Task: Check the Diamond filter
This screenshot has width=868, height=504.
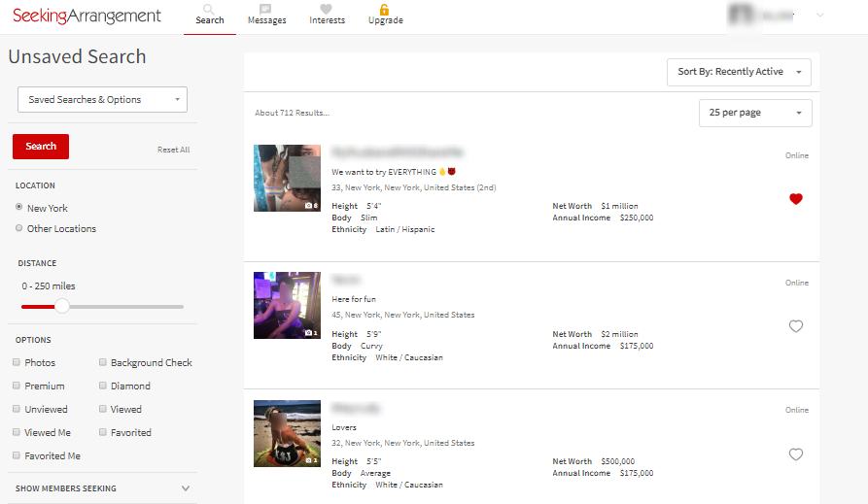Action: 102,386
